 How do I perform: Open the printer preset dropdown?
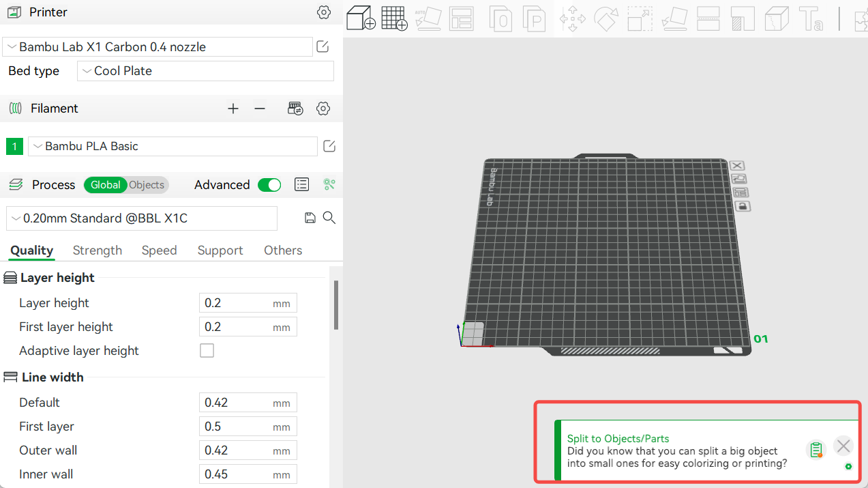[158, 47]
